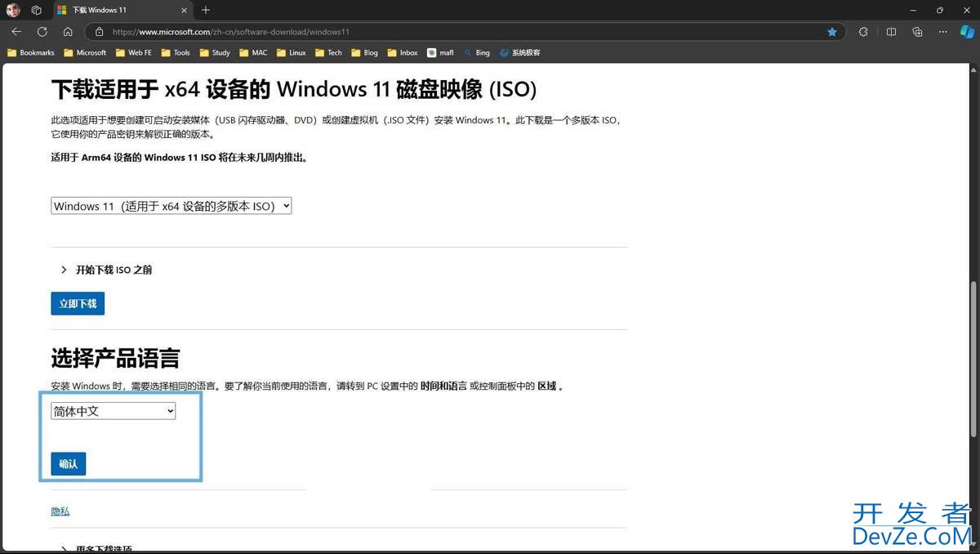Open split screen icon
This screenshot has width=980, height=554.
point(891,32)
